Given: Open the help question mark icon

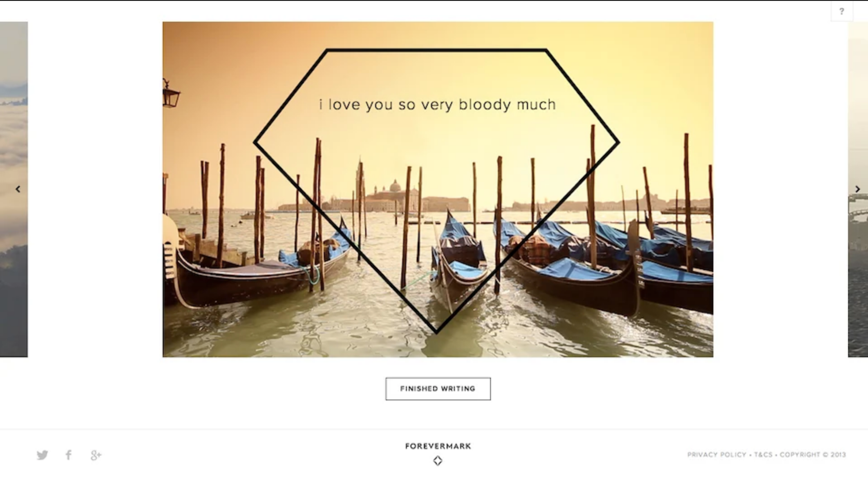Looking at the screenshot, I should (841, 12).
